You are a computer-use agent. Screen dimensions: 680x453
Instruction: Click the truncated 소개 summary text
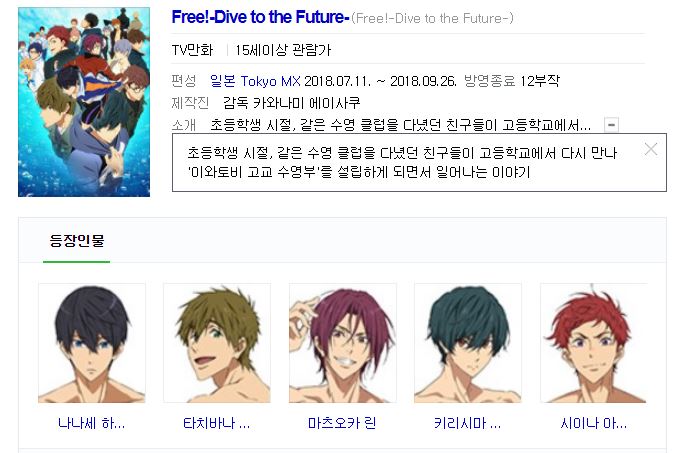tap(401, 125)
